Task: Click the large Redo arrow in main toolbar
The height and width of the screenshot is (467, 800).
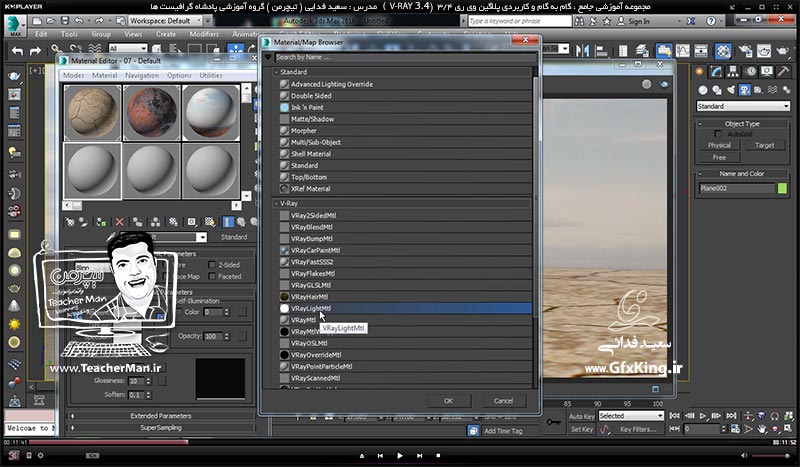Action: pos(35,51)
